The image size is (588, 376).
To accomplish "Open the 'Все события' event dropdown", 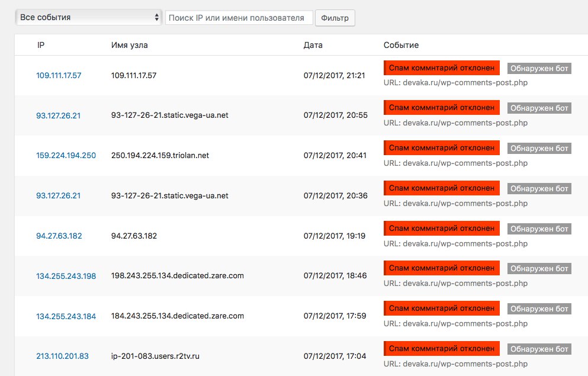I will pos(88,17).
